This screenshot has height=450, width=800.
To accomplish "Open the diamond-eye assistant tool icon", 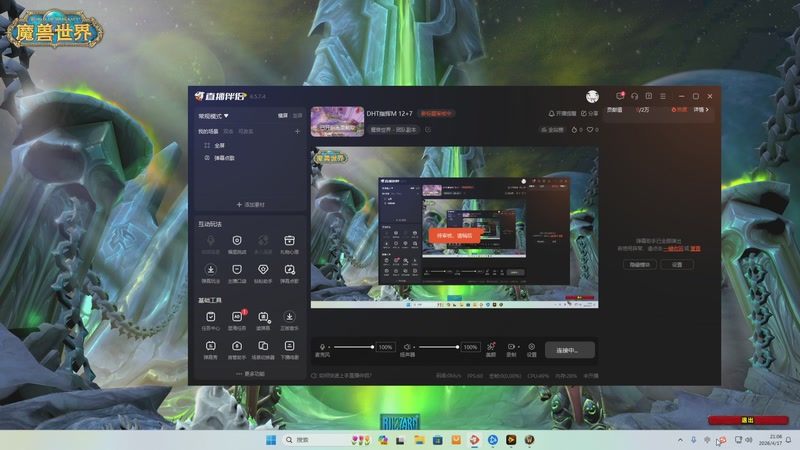I will click(263, 270).
